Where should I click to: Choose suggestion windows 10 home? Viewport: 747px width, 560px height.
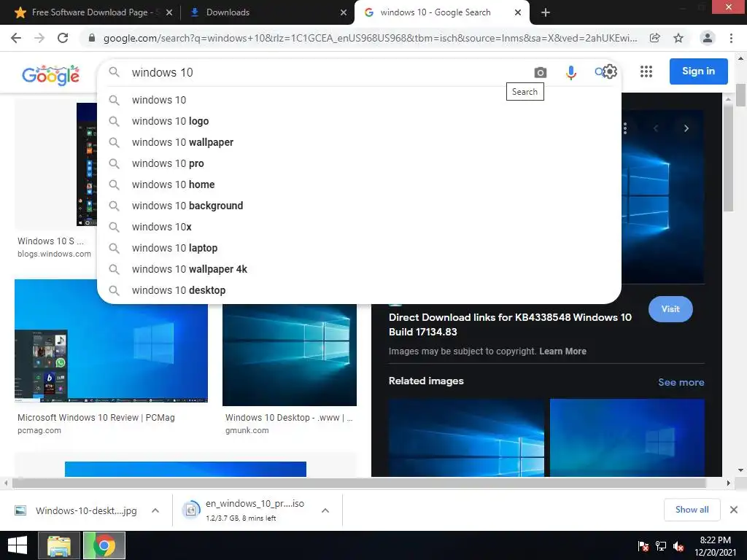coord(359,184)
